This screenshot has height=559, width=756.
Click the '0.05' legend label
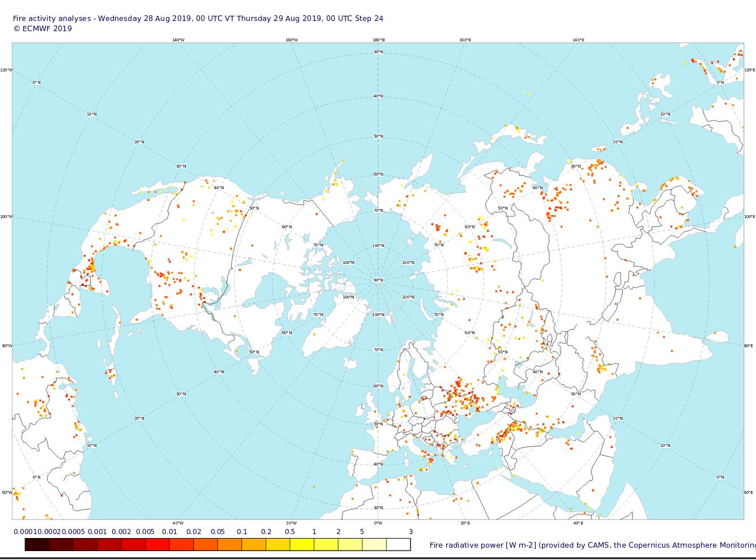pos(217,532)
